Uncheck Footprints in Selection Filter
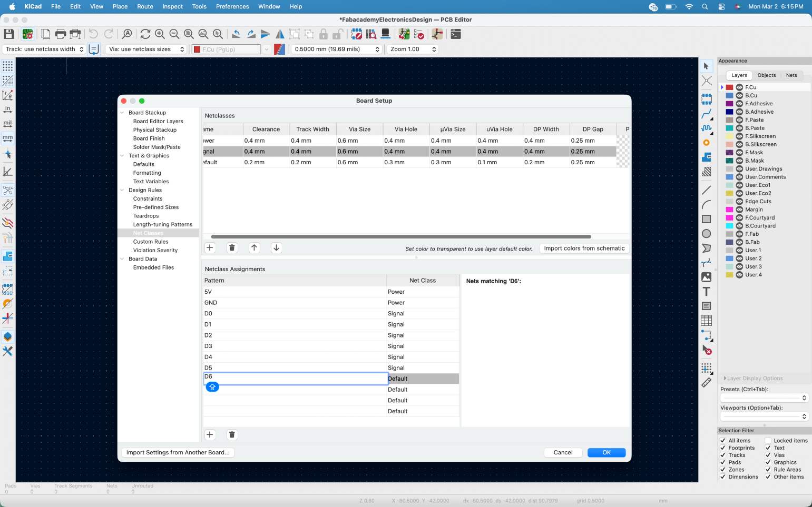This screenshot has height=507, width=812. pos(723,448)
